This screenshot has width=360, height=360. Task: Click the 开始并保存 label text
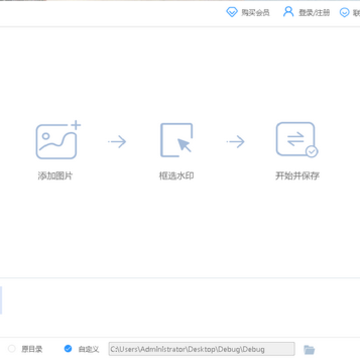coord(297,176)
